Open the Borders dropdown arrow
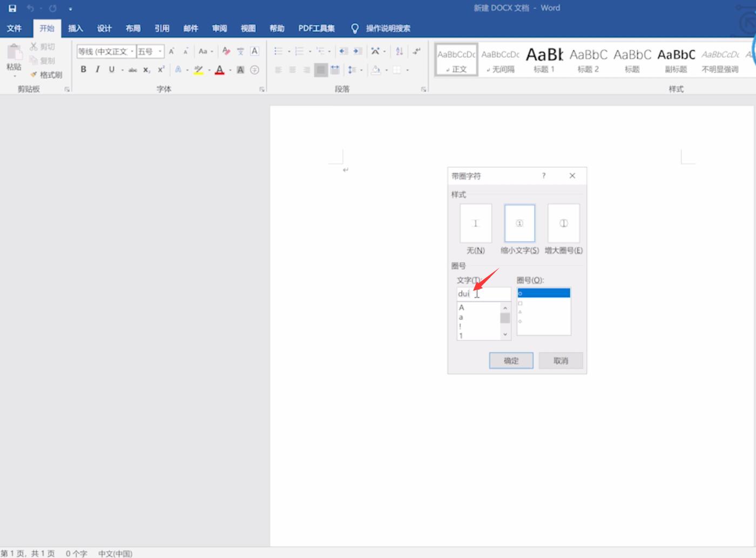Viewport: 756px width, 558px height. pyautogui.click(x=408, y=70)
